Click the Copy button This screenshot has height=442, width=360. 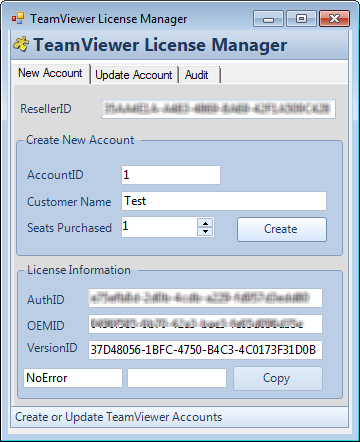click(x=278, y=378)
